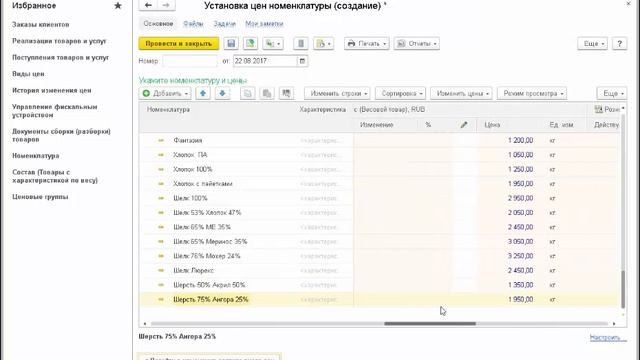Switch to Основное tab
Screen dimensions: 640x360
[x=158, y=24]
